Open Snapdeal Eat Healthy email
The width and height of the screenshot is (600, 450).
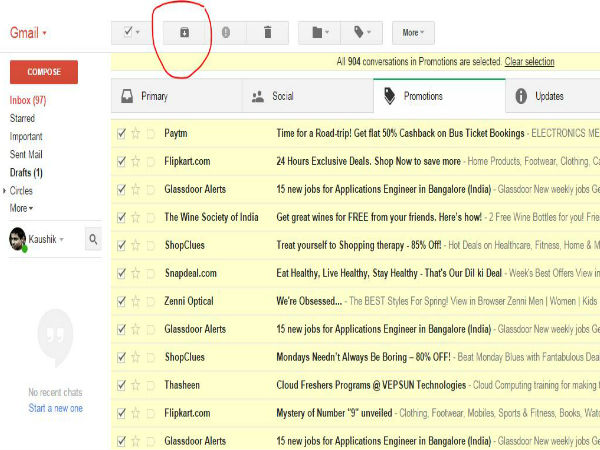click(x=356, y=273)
